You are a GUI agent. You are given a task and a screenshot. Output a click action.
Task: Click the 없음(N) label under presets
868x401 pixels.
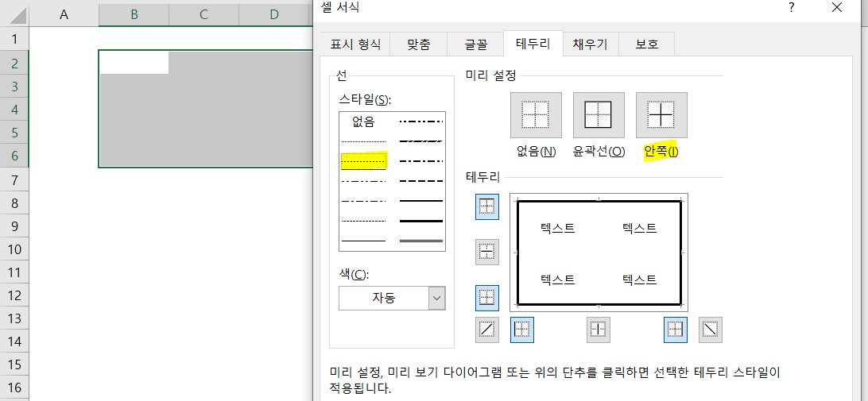coord(536,152)
